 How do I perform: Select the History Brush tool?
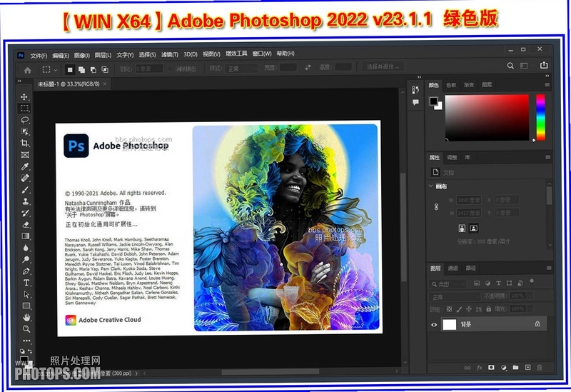click(x=26, y=213)
